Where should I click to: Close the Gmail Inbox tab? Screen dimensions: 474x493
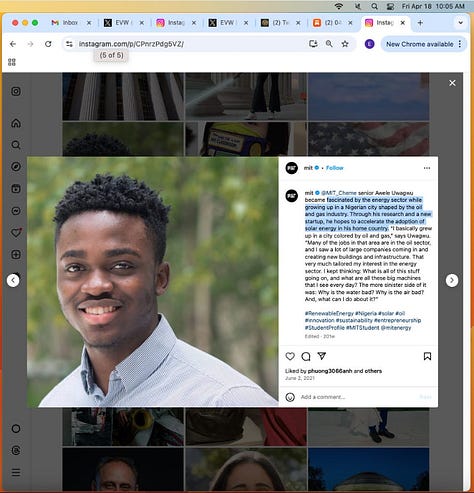[x=89, y=23]
